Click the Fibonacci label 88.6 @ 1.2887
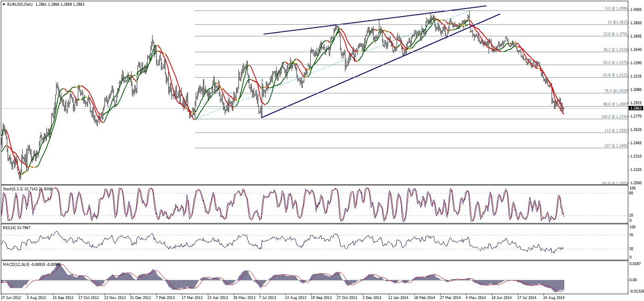The image size is (644, 301). [x=615, y=104]
